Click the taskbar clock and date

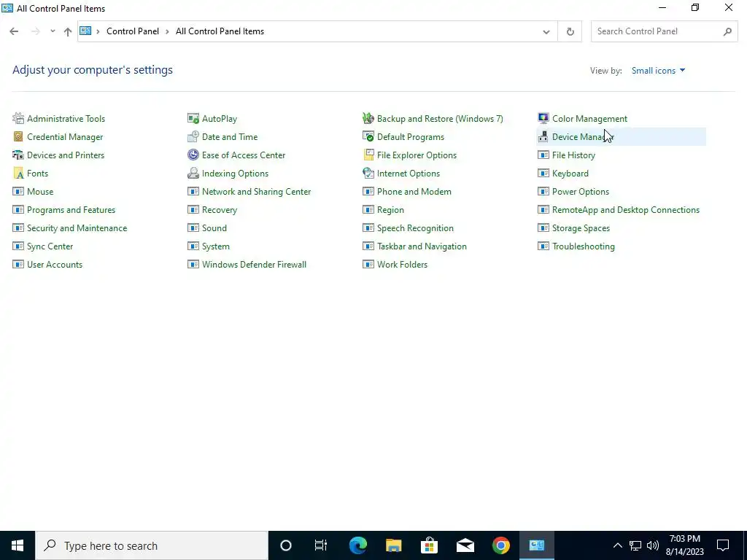(x=684, y=545)
